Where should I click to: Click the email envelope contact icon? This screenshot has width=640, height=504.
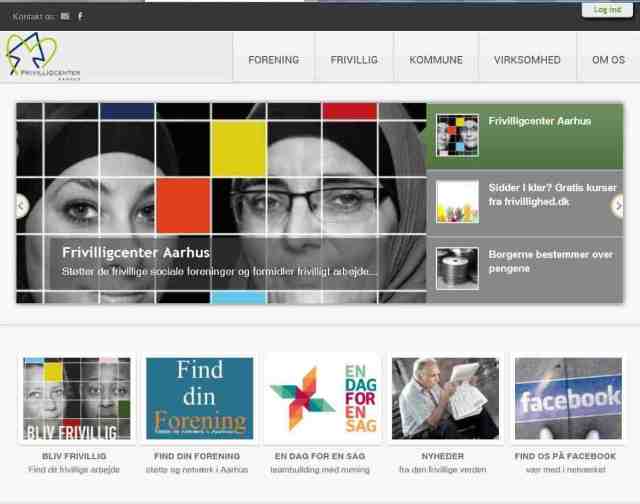[65, 16]
